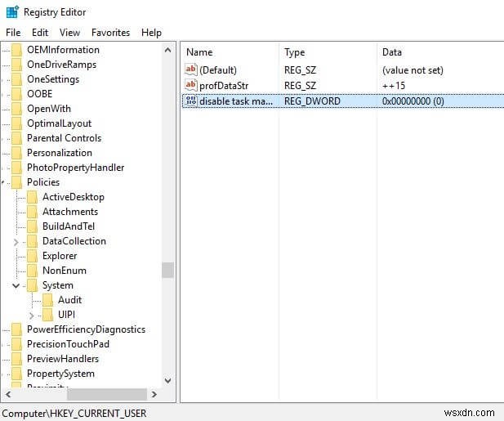
Task: Select the Audit key label
Action: (x=69, y=300)
